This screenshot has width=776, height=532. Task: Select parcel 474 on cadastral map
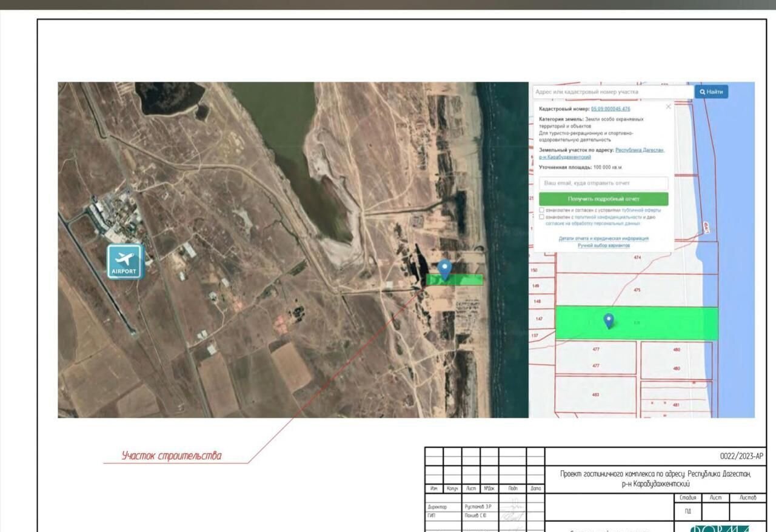point(637,258)
